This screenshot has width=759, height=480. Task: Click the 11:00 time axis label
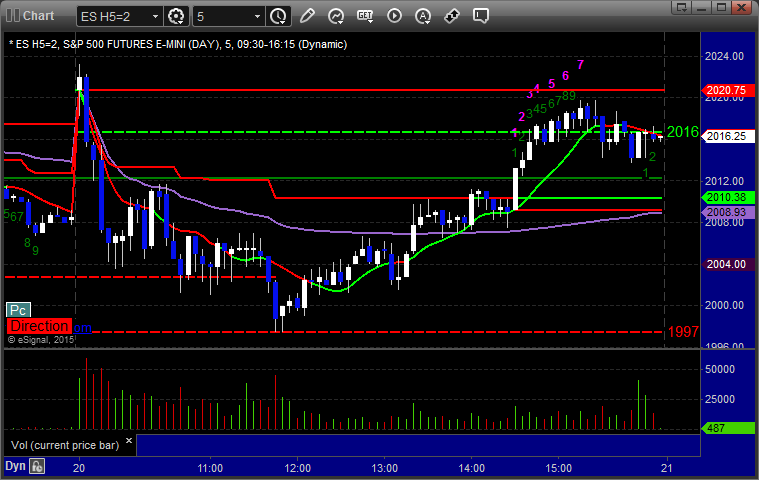(210, 468)
